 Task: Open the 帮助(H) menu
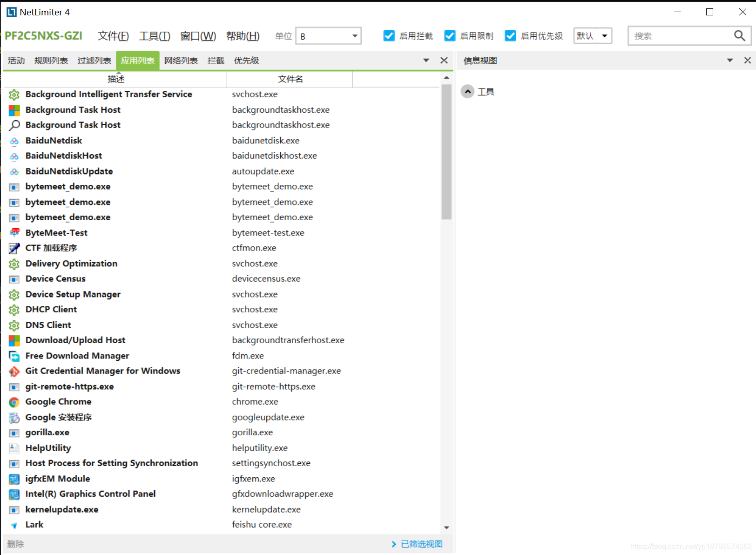coord(243,36)
